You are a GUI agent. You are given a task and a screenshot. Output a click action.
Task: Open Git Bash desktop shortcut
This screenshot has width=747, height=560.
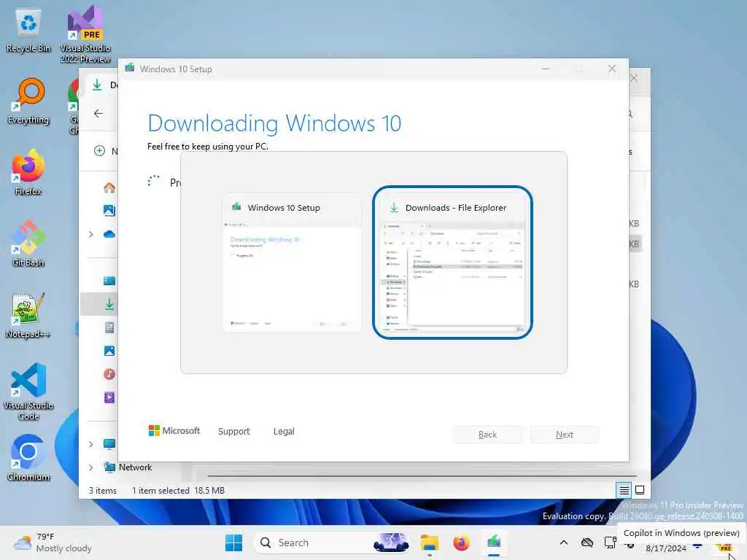pyautogui.click(x=28, y=244)
